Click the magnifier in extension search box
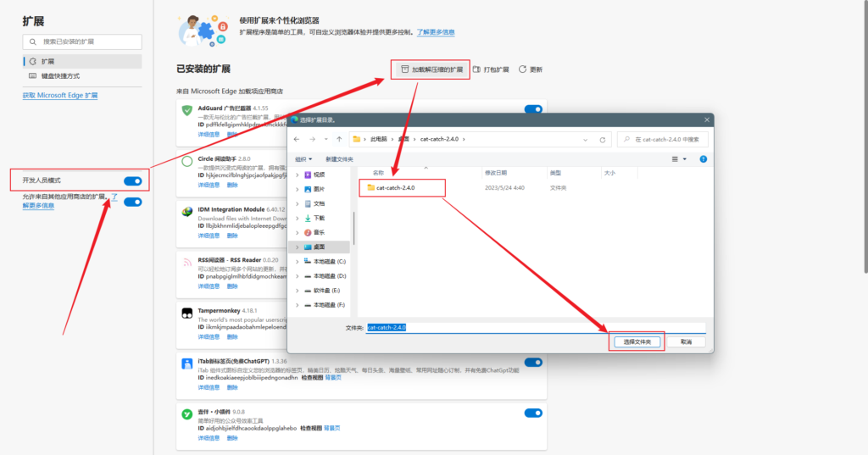Viewport: 868px width, 455px height. pos(33,42)
